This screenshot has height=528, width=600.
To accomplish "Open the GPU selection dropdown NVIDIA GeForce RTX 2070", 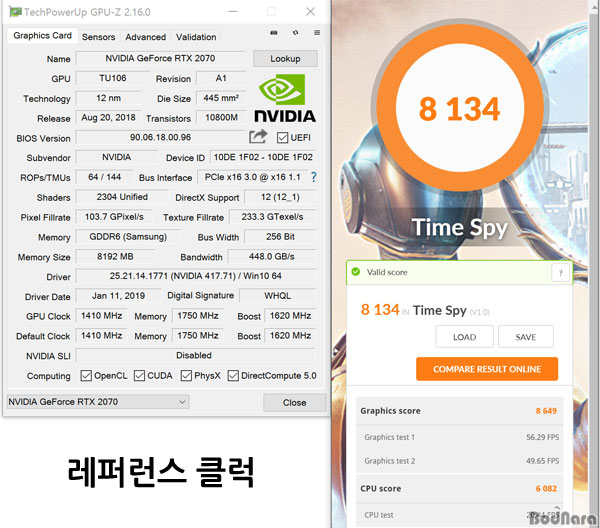I will tap(98, 402).
